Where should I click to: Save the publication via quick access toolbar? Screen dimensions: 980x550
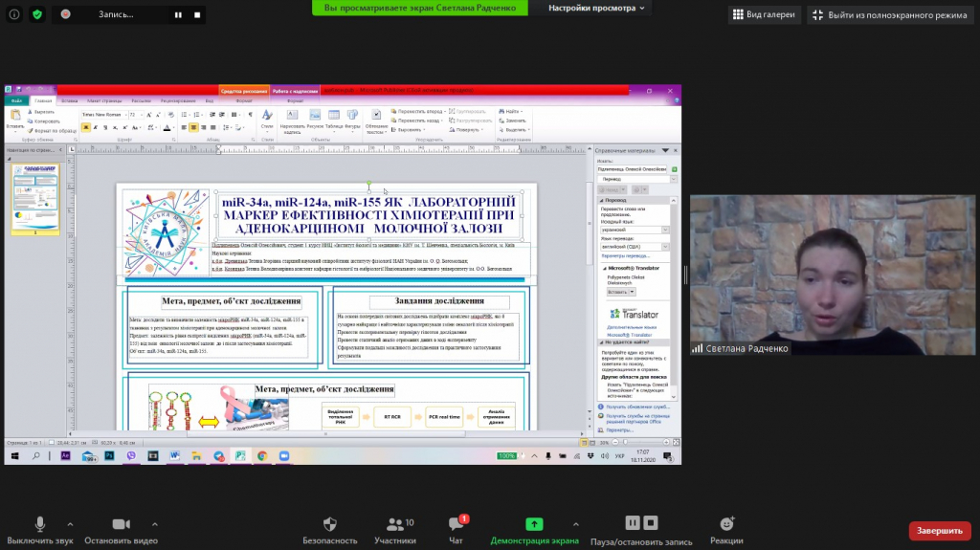coord(19,90)
